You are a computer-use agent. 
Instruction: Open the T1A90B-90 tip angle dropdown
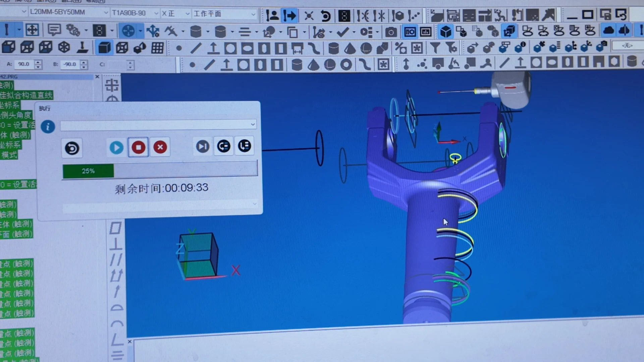click(135, 13)
